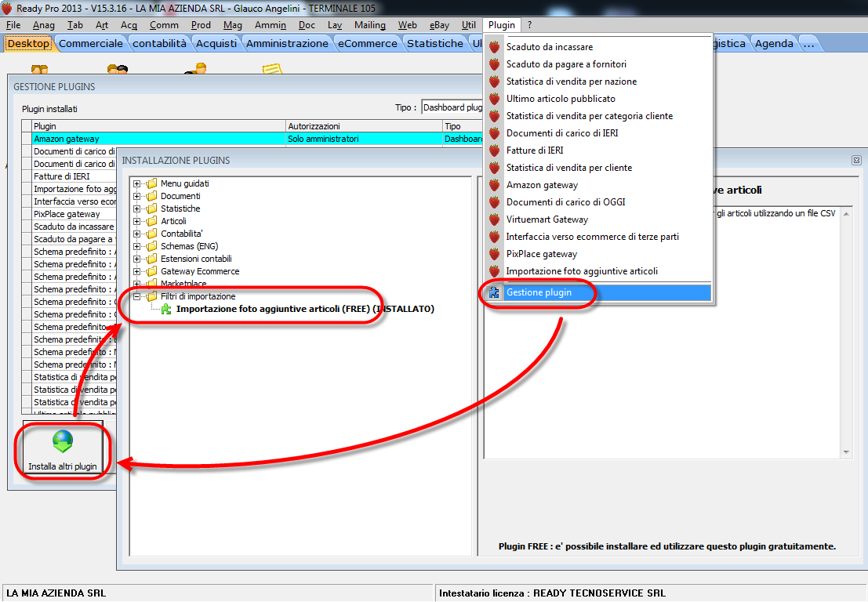Switch to the Commerciale tab
The width and height of the screenshot is (868, 602).
click(x=91, y=43)
